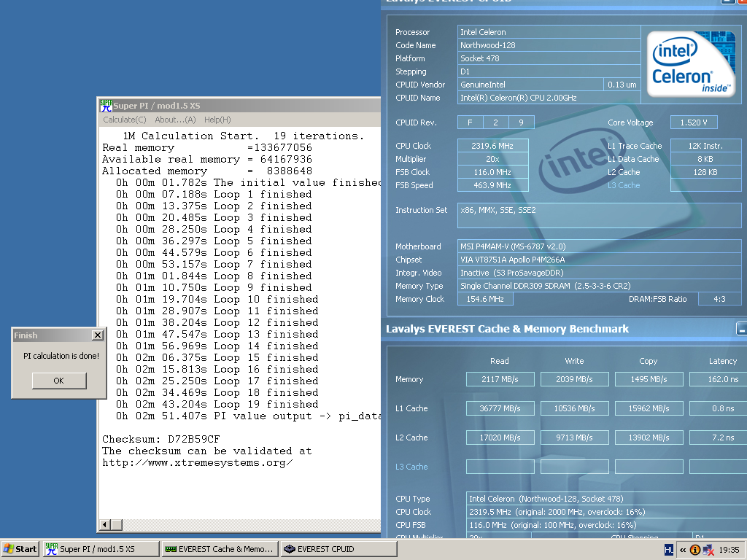Confirm the Finish dialog with OK
Viewport: 747px width, 560px height.
click(59, 381)
